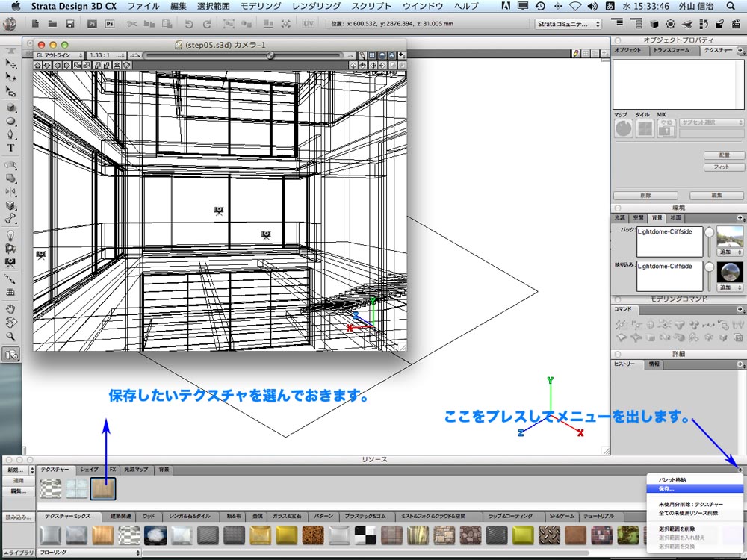The height and width of the screenshot is (560, 747).
Task: Select the Pen tool in toolbox
Action: pyautogui.click(x=10, y=134)
